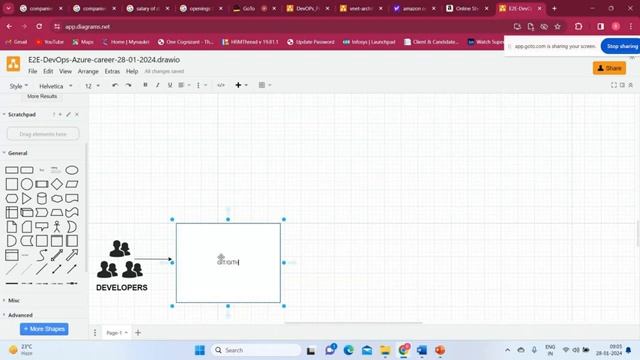This screenshot has height=360, width=640.
Task: Open the line spacing dropdown
Action: [x=202, y=85]
